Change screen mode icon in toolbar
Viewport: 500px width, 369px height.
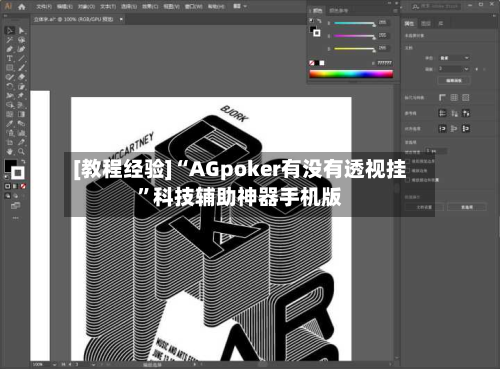(x=15, y=206)
